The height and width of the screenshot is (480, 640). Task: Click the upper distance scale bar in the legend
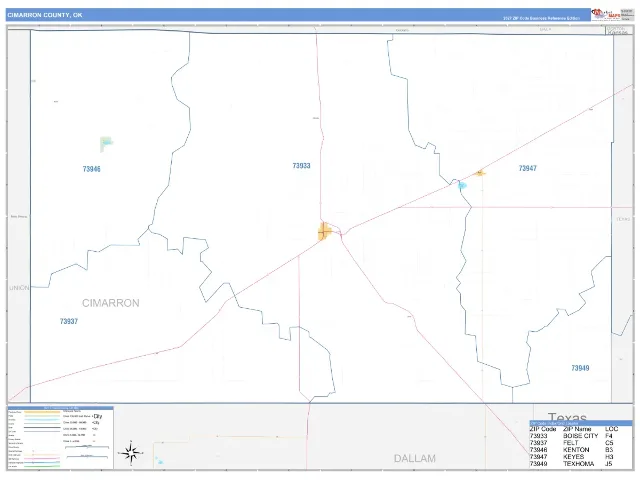click(x=87, y=447)
